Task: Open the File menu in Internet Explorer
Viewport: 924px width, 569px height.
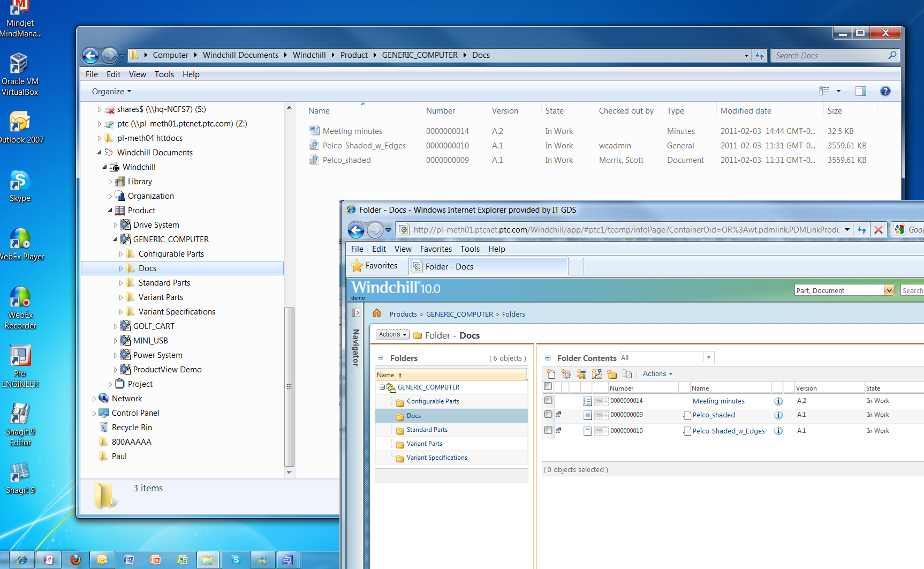Action: pyautogui.click(x=357, y=249)
